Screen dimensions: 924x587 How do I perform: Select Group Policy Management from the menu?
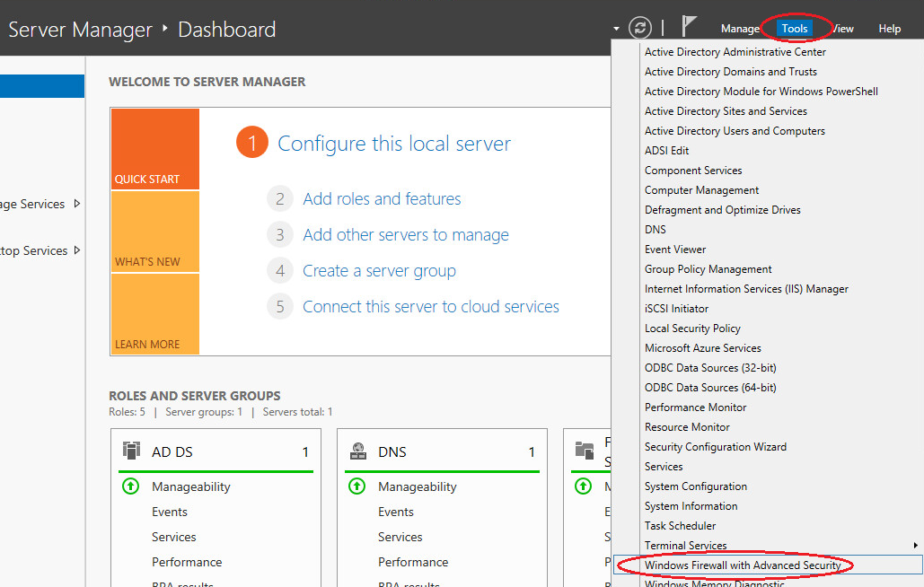[x=708, y=268]
